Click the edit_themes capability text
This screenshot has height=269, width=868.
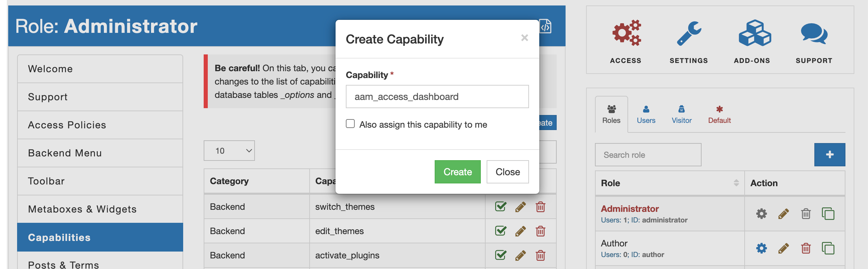point(339,231)
